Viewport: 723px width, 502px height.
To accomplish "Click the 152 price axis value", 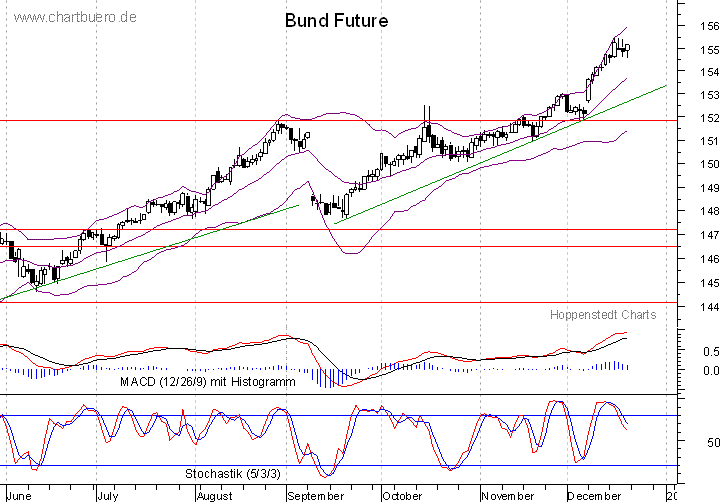I will [709, 118].
